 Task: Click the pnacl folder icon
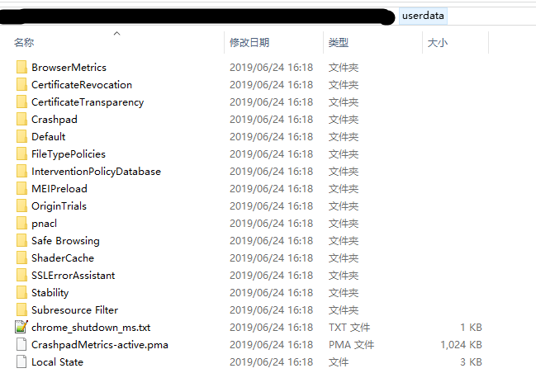point(21,224)
